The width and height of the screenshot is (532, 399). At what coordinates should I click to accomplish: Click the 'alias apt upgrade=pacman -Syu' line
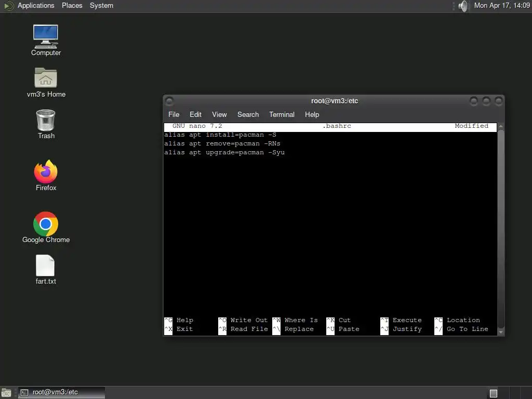[x=224, y=152]
